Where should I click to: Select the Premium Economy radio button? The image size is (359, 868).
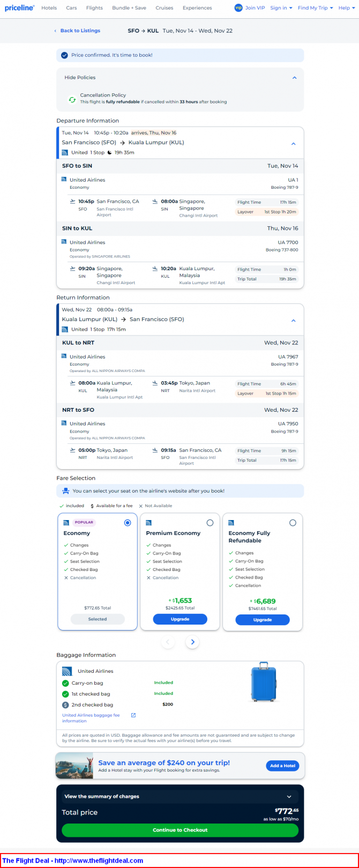pyautogui.click(x=210, y=523)
